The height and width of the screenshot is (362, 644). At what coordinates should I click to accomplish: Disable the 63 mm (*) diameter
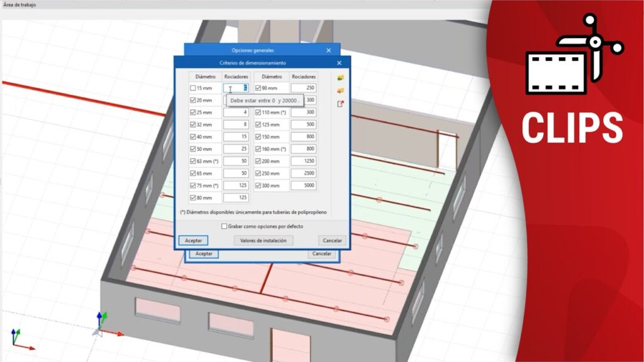tap(193, 162)
